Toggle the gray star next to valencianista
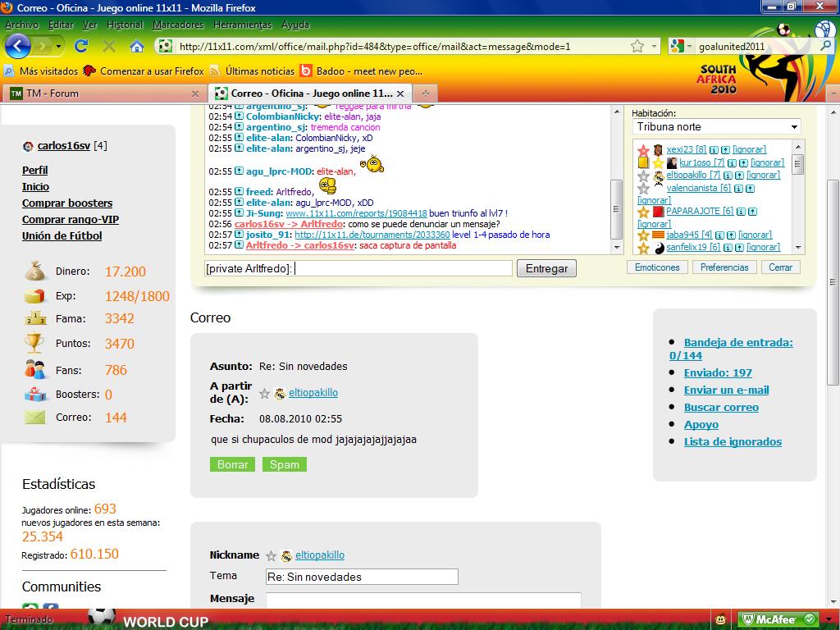 pyautogui.click(x=644, y=188)
